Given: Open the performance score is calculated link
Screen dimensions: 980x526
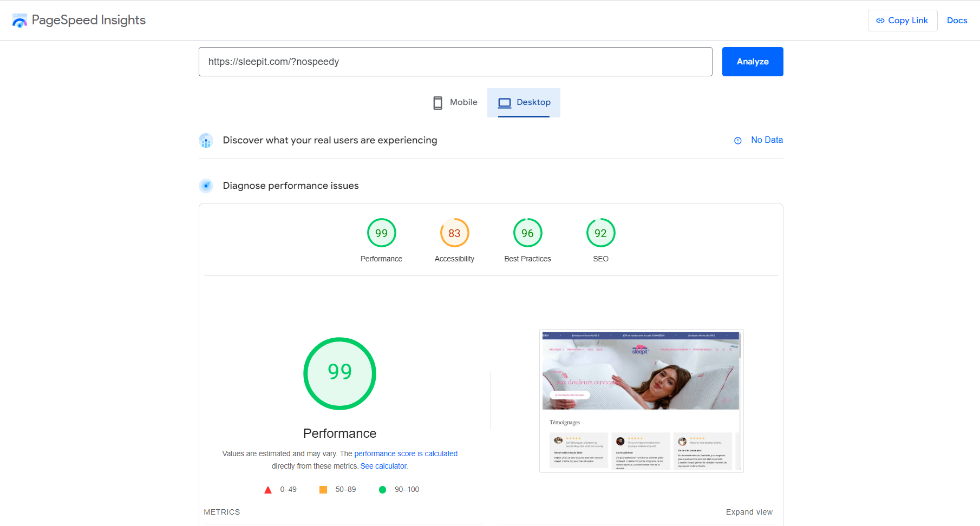Looking at the screenshot, I should (x=406, y=454).
